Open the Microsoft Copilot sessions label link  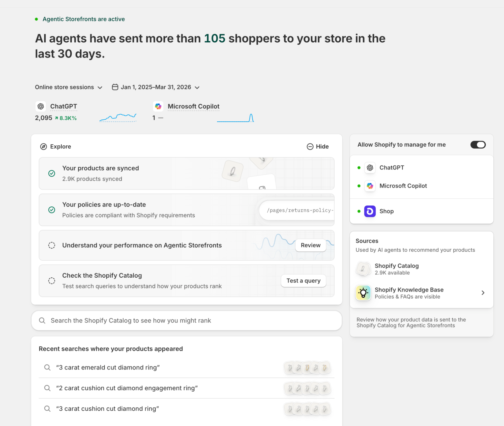coord(193,107)
